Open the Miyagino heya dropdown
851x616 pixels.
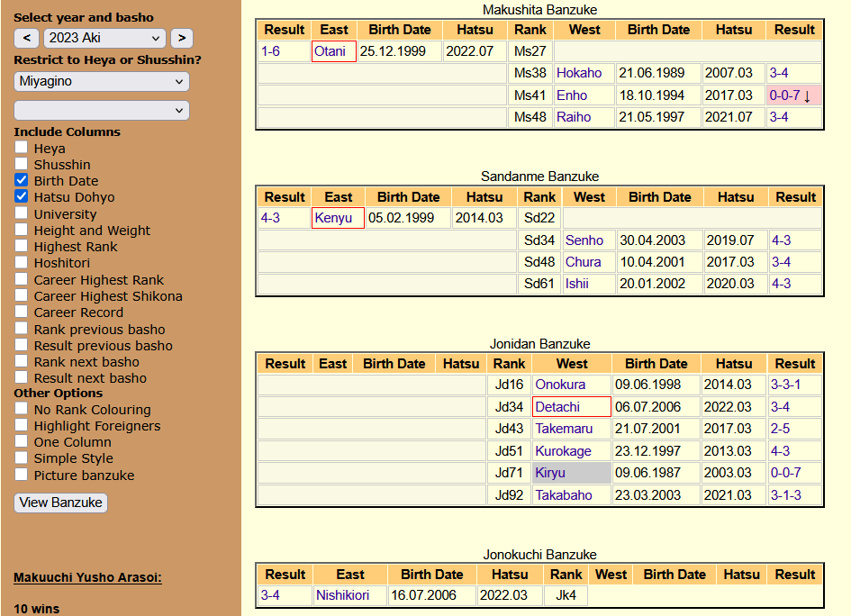(102, 81)
